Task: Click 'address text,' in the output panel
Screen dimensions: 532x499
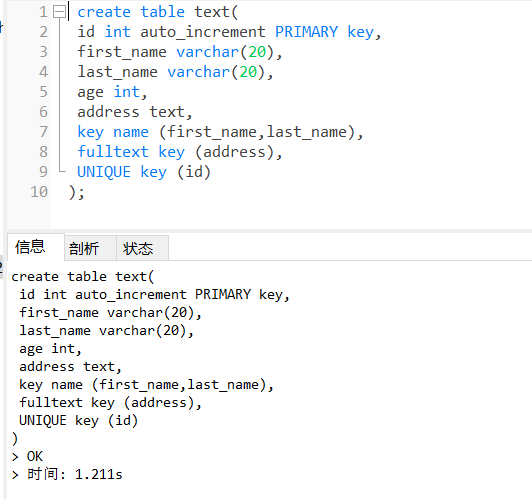Action: pyautogui.click(x=70, y=366)
